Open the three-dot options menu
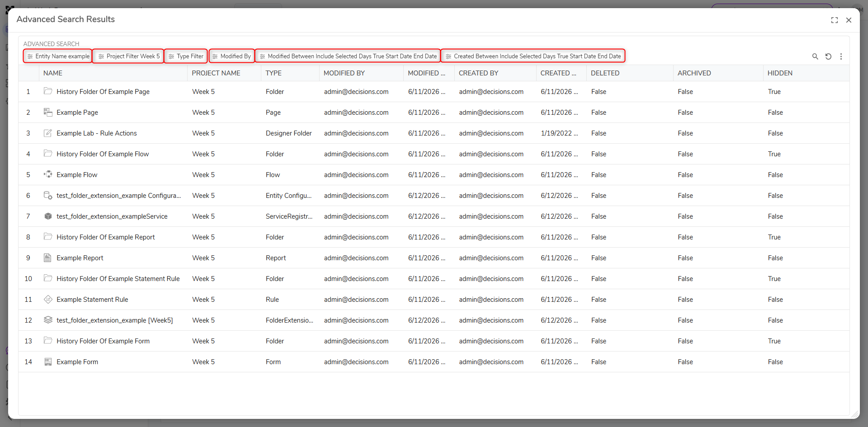 pyautogui.click(x=841, y=56)
